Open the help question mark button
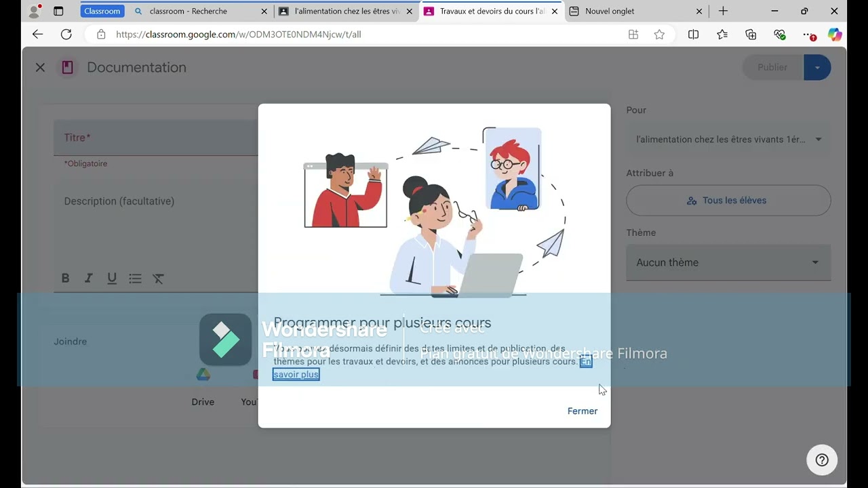 [822, 460]
